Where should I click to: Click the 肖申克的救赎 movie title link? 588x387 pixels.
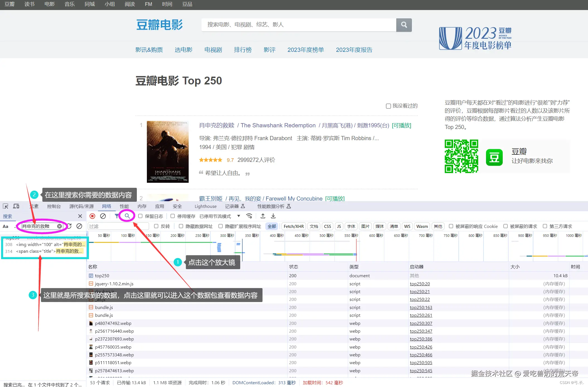(217, 125)
